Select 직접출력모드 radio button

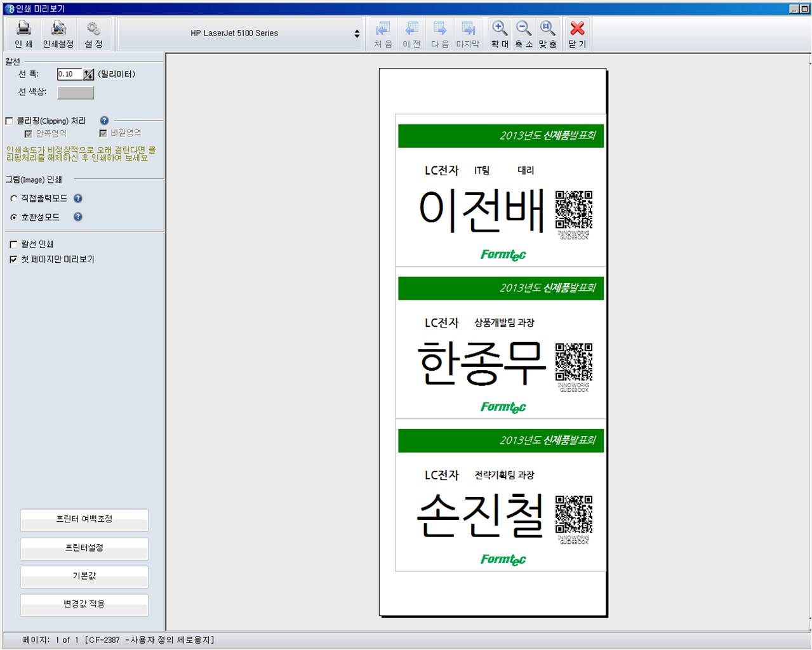[14, 199]
